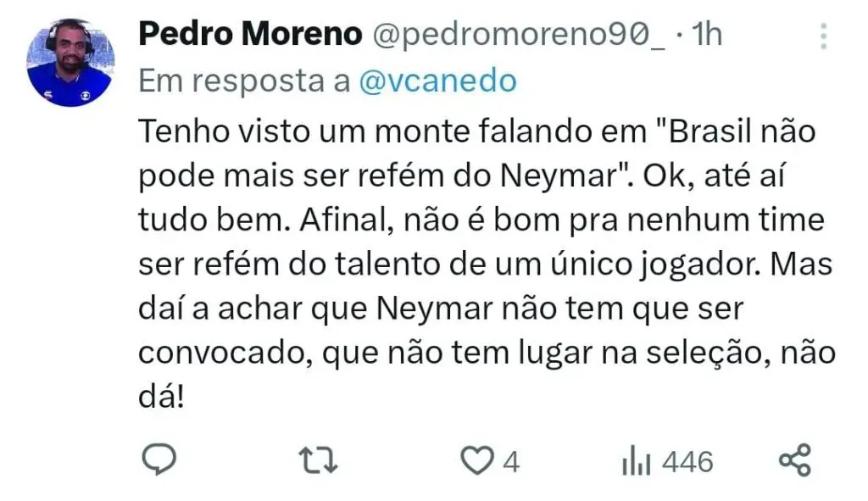Open the three-dot more options menu
The image size is (868, 501).
[x=824, y=36]
